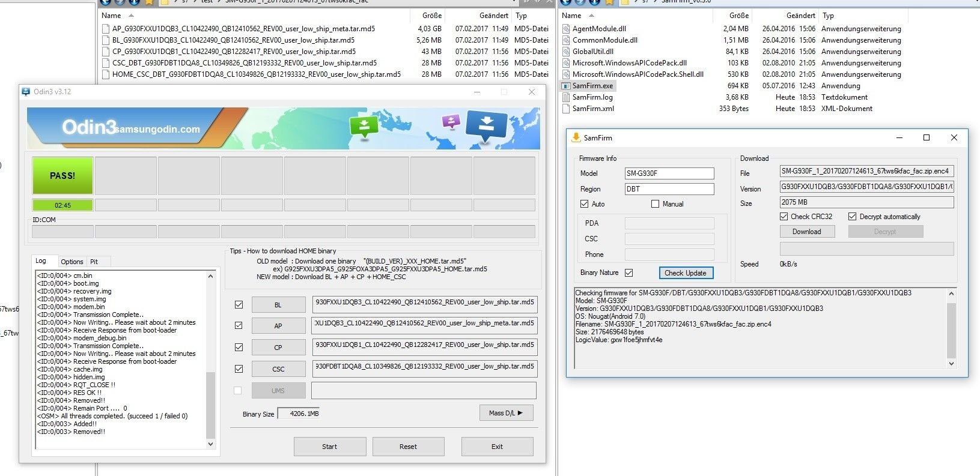
Task: Select the SamFirm.log document icon
Action: [565, 97]
